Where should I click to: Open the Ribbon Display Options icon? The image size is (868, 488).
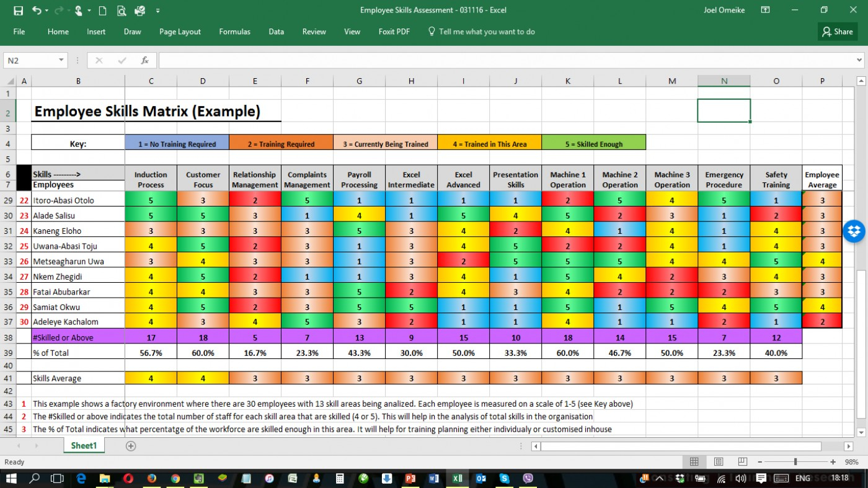[766, 10]
